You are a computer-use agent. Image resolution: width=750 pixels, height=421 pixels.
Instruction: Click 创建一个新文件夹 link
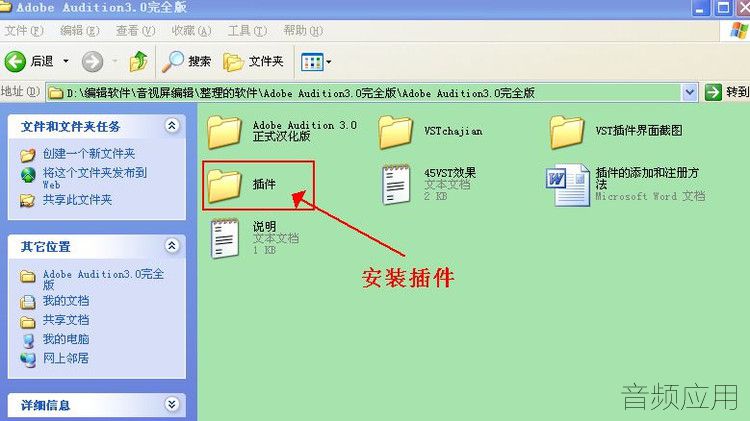point(89,154)
